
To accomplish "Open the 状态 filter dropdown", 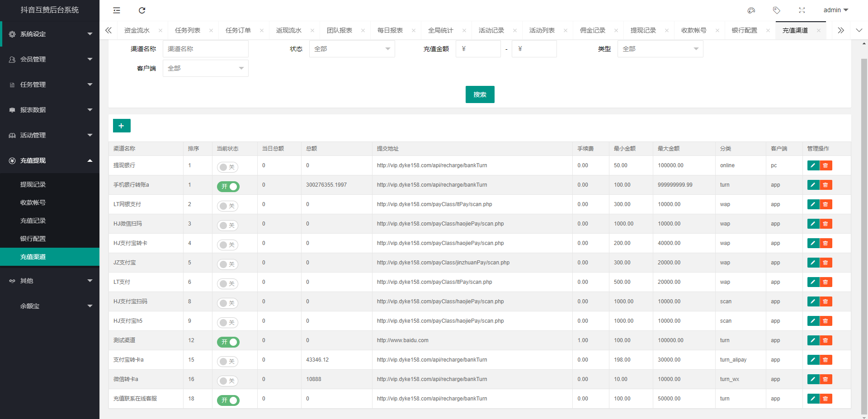I will pyautogui.click(x=352, y=49).
